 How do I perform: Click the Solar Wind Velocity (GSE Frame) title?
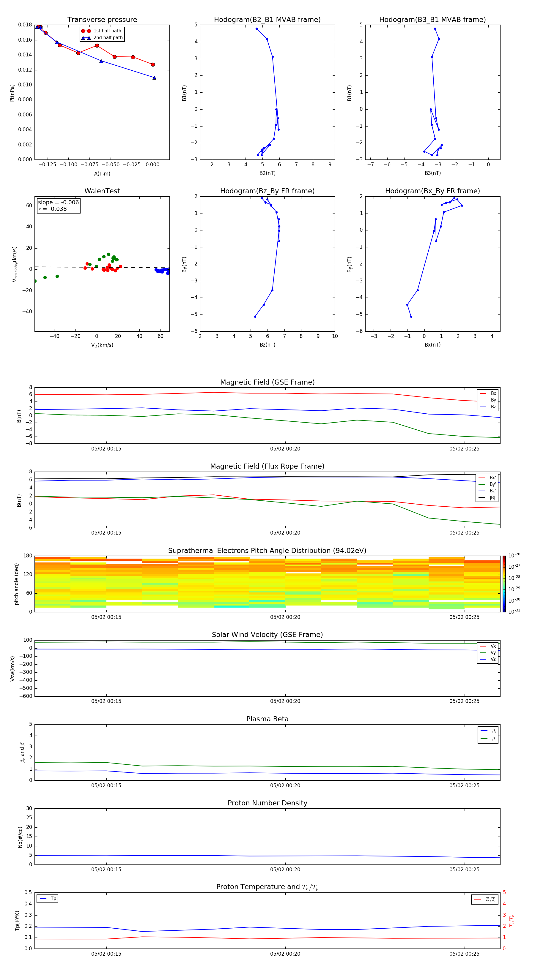coord(267,635)
